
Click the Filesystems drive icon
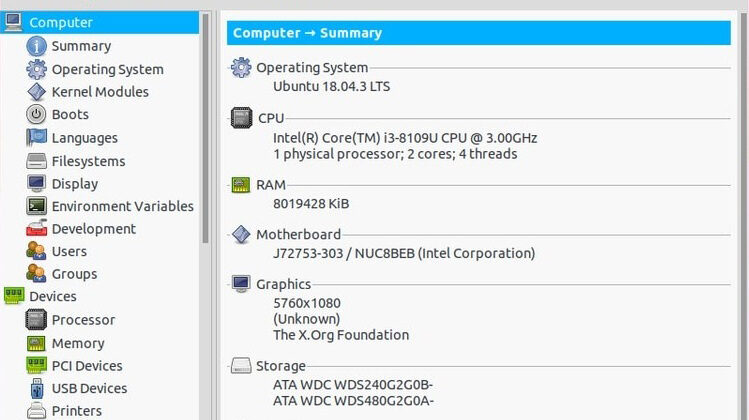(36, 161)
